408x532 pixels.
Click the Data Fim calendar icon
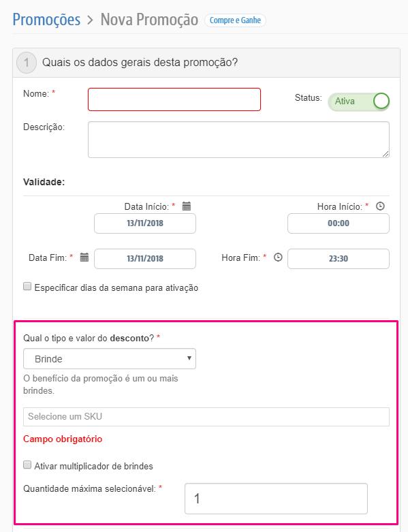84,257
